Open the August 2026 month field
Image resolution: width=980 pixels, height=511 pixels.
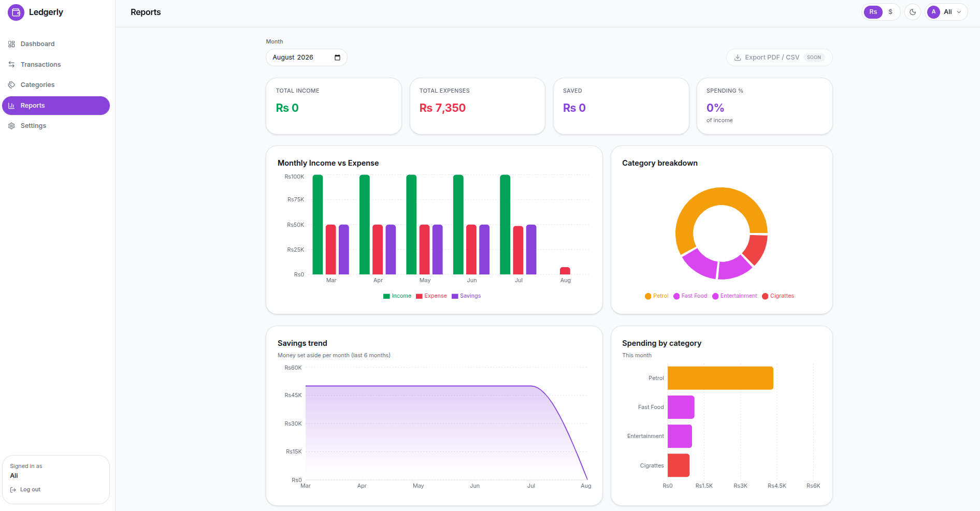307,57
